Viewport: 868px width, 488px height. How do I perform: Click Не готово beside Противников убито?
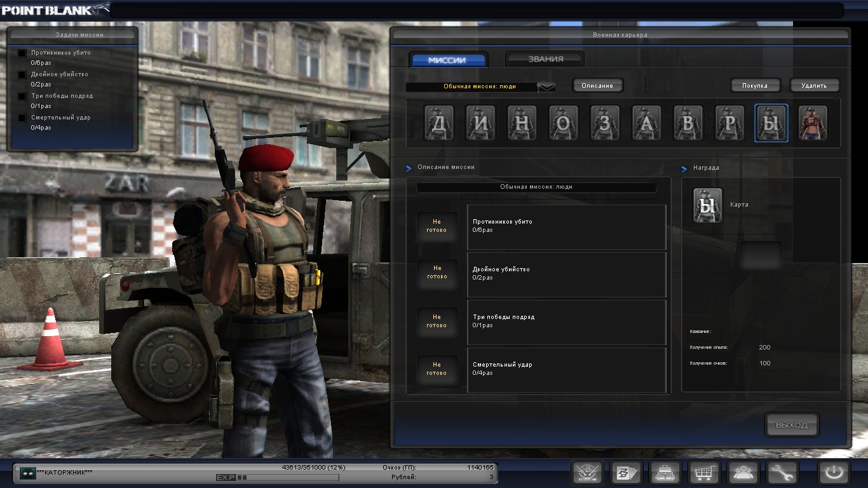(437, 226)
